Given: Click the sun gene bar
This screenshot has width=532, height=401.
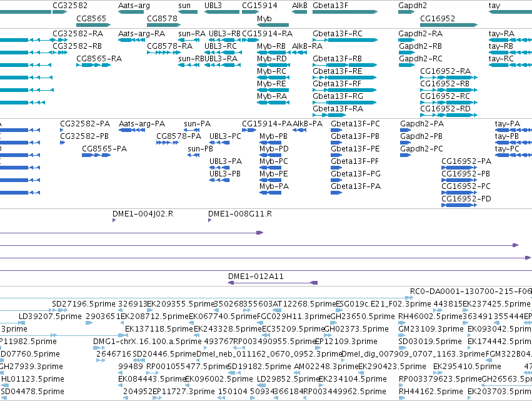Looking at the screenshot, I should point(188,12).
